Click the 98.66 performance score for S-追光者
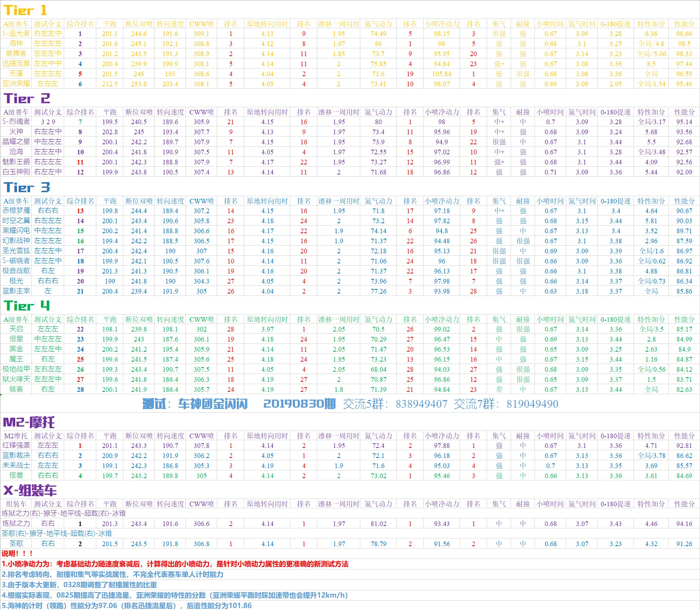700x610 pixels. pos(684,34)
